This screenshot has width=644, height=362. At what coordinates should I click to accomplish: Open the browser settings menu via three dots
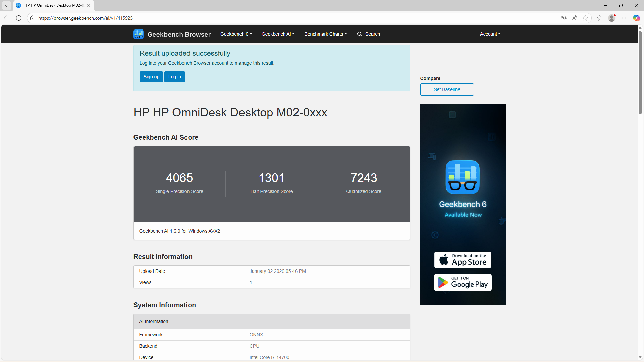click(x=624, y=18)
